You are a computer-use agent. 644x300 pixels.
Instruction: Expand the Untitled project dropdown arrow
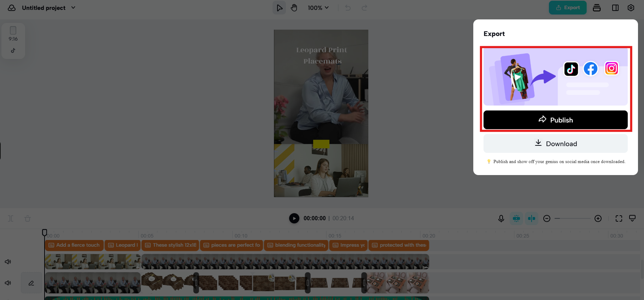tap(73, 7)
